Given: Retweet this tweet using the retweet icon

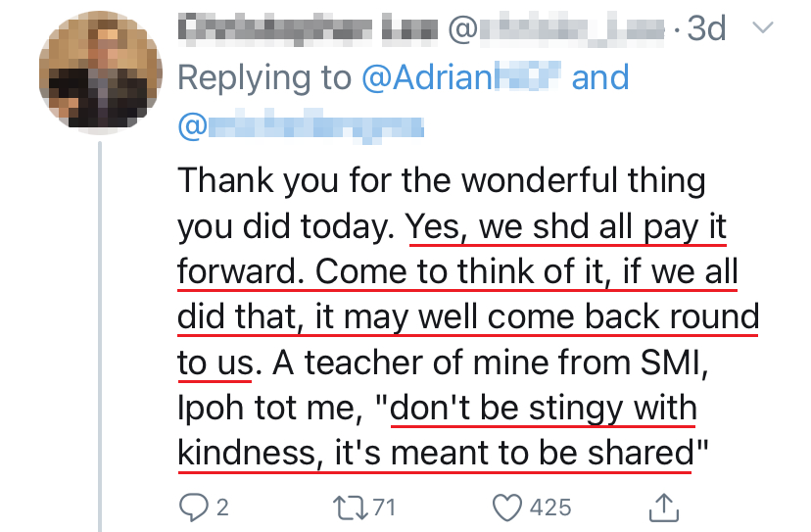Looking at the screenshot, I should coord(348,506).
